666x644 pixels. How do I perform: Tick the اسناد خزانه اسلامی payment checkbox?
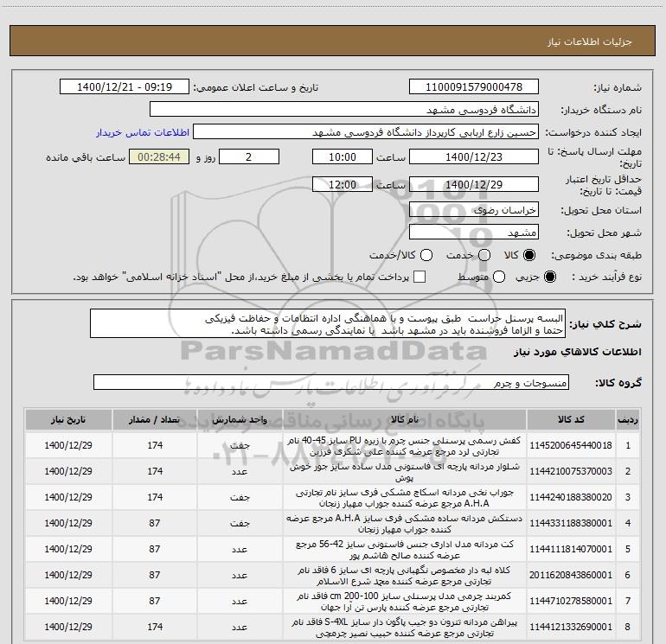point(419,277)
